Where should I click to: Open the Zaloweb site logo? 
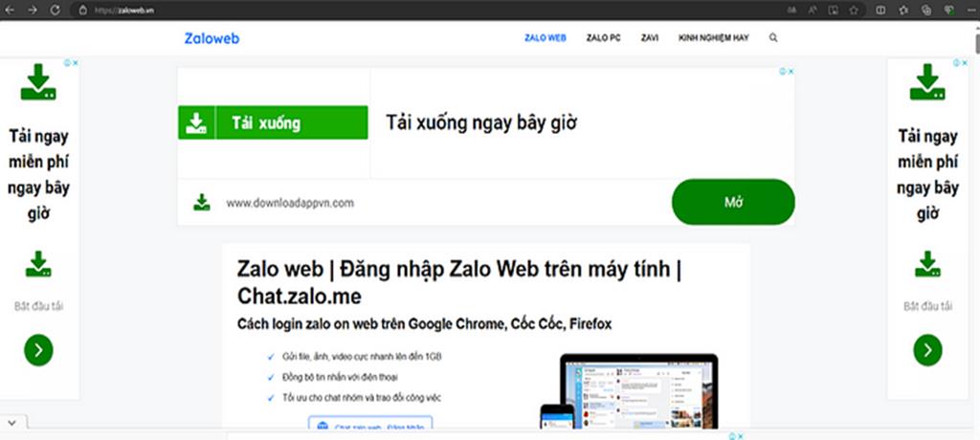point(212,38)
